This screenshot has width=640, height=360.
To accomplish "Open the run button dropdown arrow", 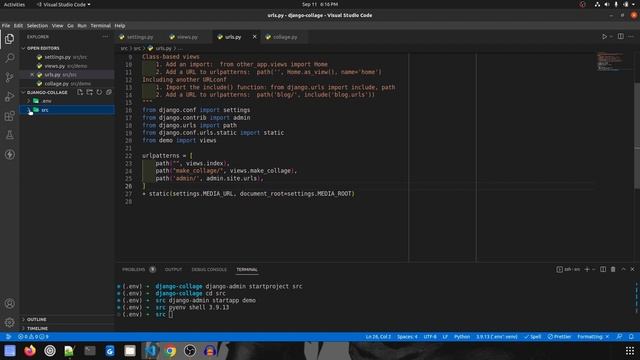I will pos(611,37).
